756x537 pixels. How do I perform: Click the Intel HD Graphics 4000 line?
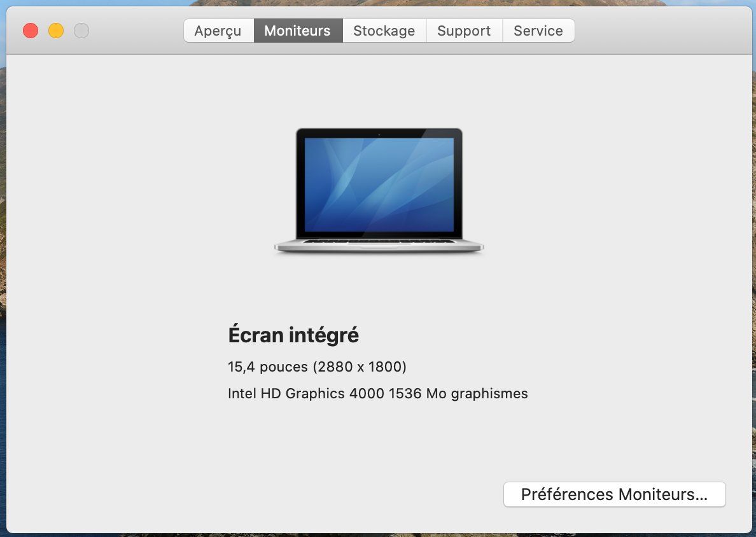tap(377, 393)
